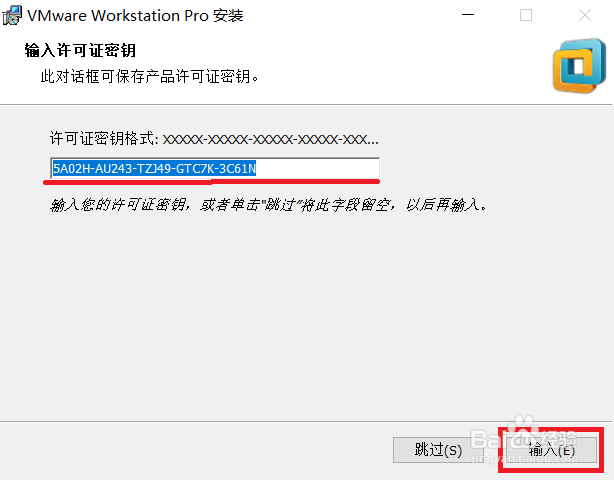Click the 许可证密钥格式 label

pos(104,139)
